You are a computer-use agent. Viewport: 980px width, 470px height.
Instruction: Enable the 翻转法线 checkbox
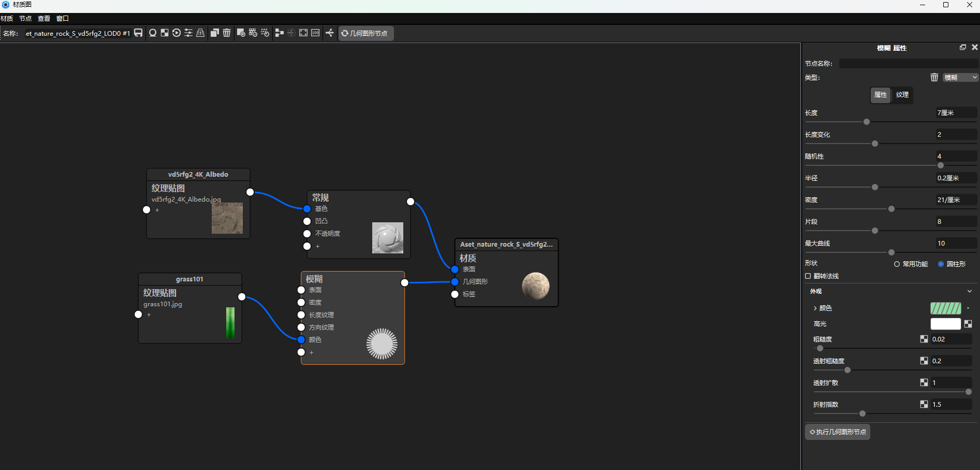click(808, 276)
